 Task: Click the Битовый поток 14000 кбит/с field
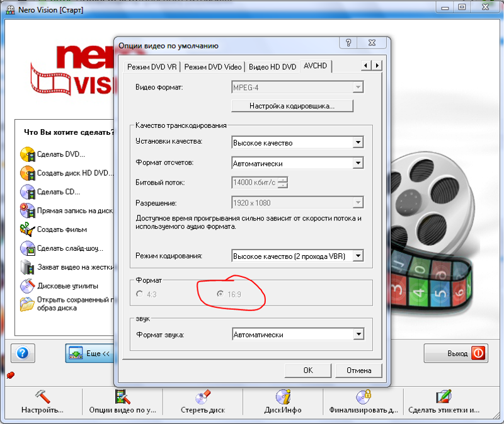255,182
